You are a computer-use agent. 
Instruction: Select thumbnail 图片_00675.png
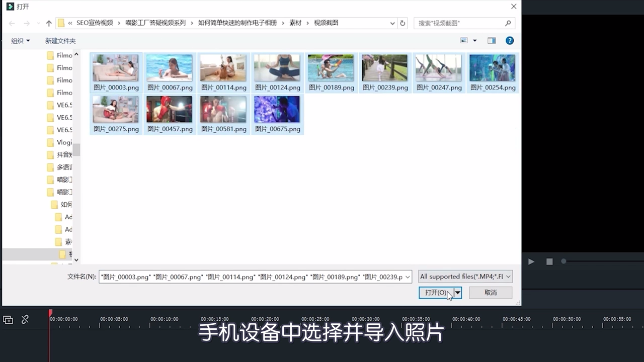coord(278,115)
